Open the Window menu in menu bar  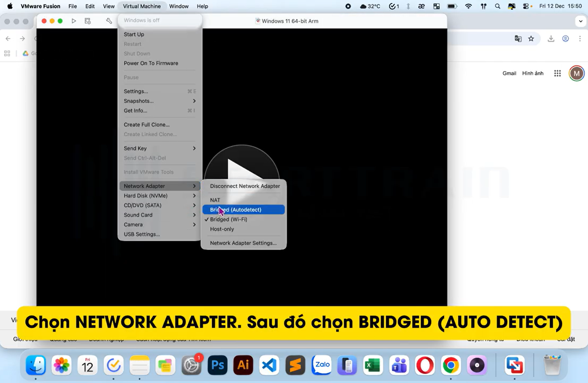[x=178, y=6]
